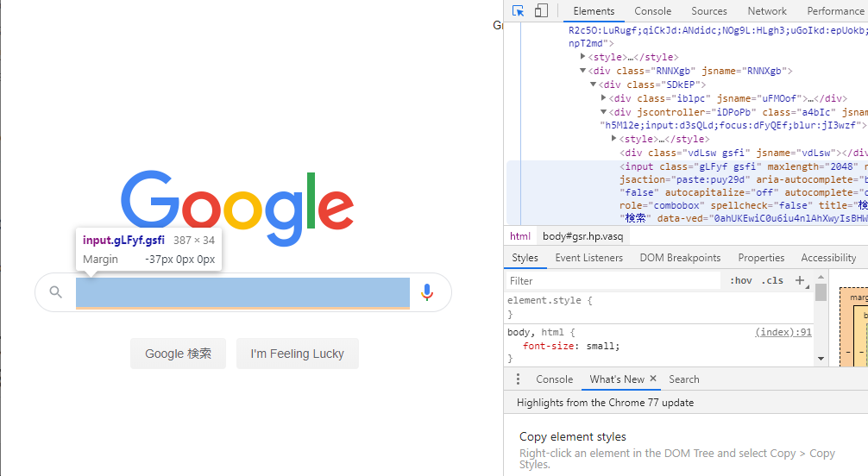Viewport: 868px width, 476px height.
Task: Close the What's New drawer tab
Action: pos(653,379)
